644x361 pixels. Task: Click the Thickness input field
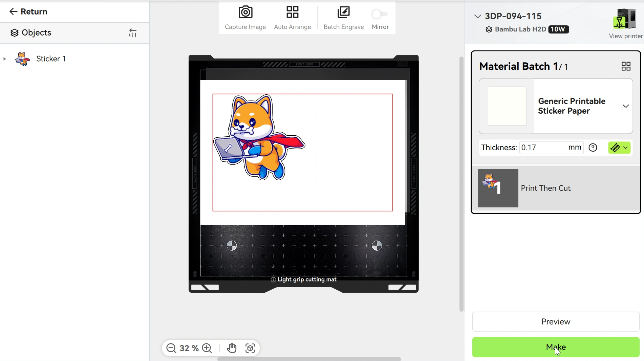(551, 148)
